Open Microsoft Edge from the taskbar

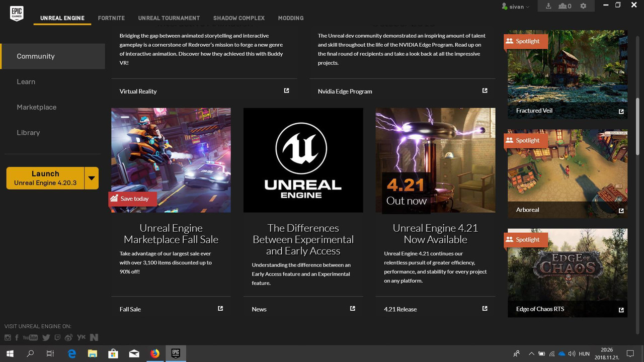tap(71, 353)
